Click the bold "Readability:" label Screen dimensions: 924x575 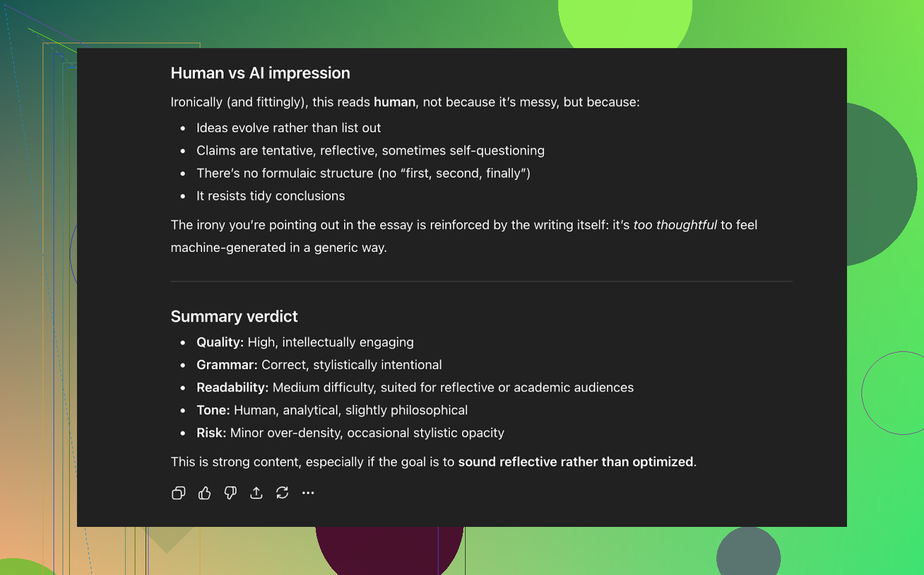232,388
